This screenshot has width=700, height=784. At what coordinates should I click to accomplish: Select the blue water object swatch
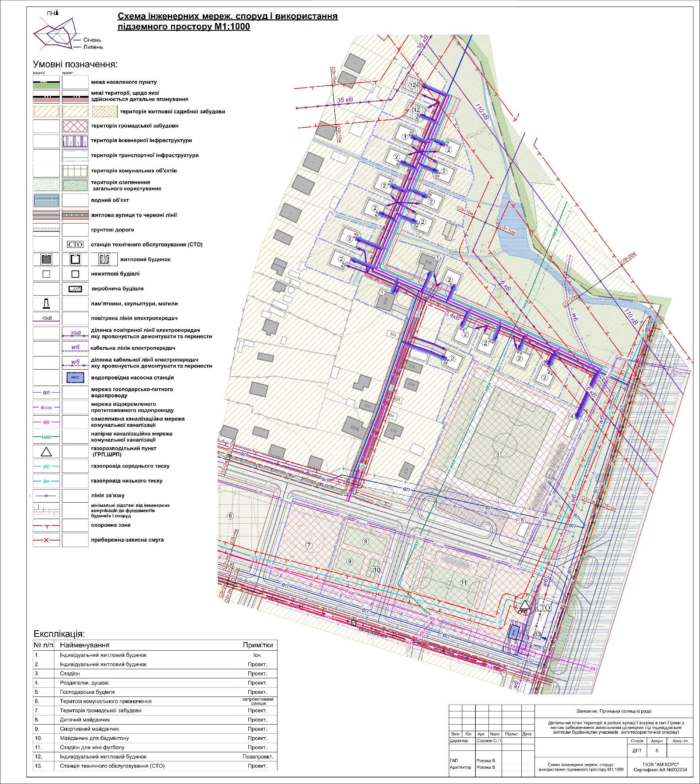coord(46,200)
